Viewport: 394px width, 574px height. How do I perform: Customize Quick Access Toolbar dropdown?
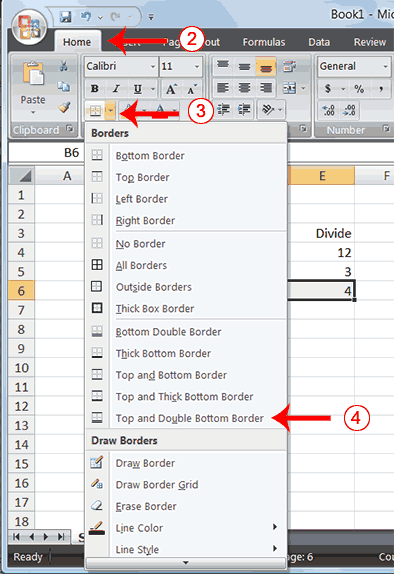[x=151, y=17]
